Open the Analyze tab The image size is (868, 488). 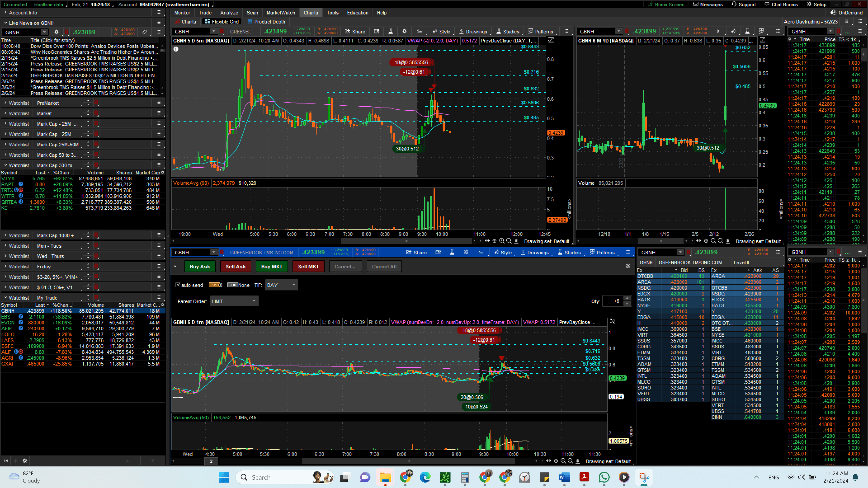(x=229, y=12)
